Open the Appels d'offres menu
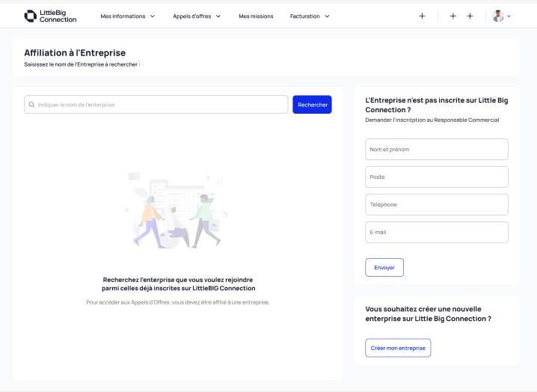The image size is (537, 392). [x=197, y=16]
